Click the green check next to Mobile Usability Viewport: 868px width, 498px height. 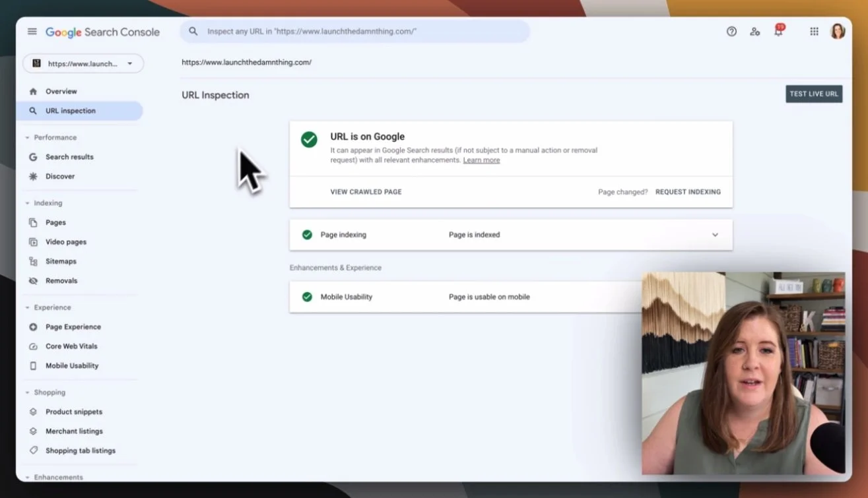coord(307,297)
